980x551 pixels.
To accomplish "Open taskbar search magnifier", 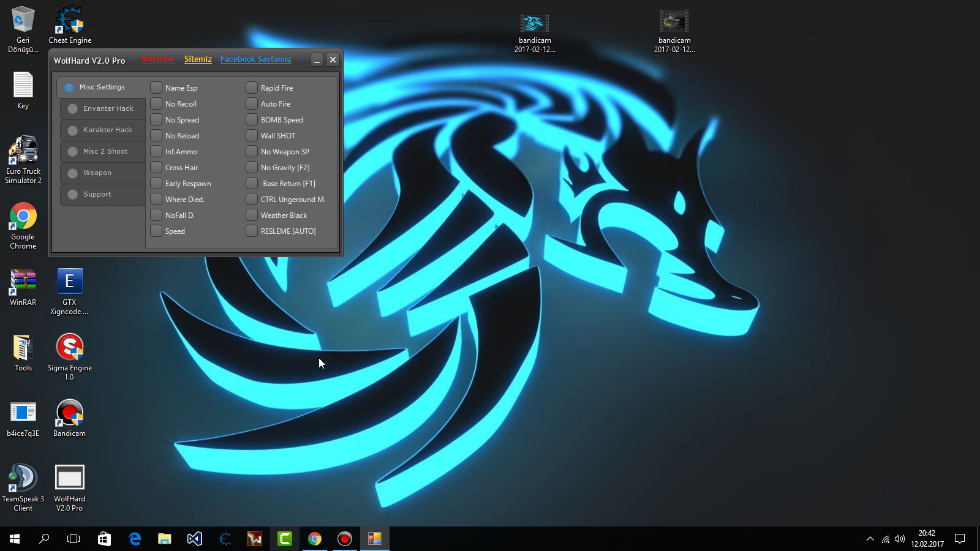I will coord(44,539).
